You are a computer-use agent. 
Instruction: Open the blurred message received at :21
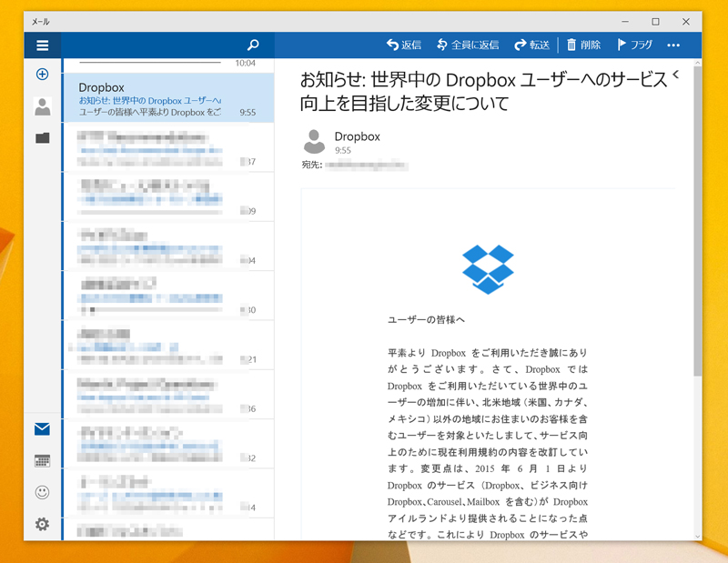[168, 346]
